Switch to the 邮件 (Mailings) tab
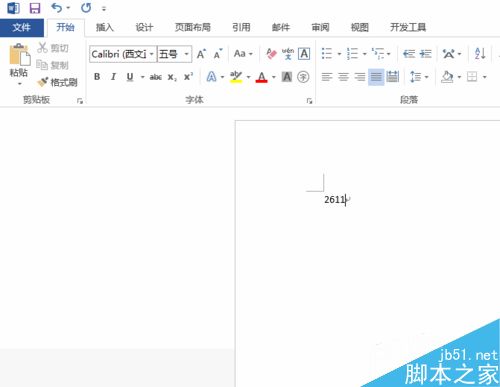This screenshot has height=387, width=500. pyautogui.click(x=281, y=27)
